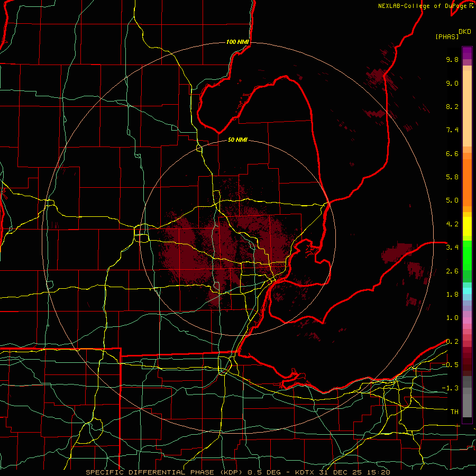The width and height of the screenshot is (476, 476).
Task: Click the -1.3 scale value
Action: coord(450,388)
